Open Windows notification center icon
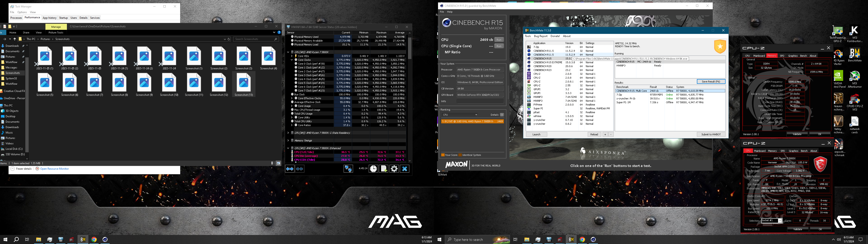The image size is (868, 244). pos(860,239)
